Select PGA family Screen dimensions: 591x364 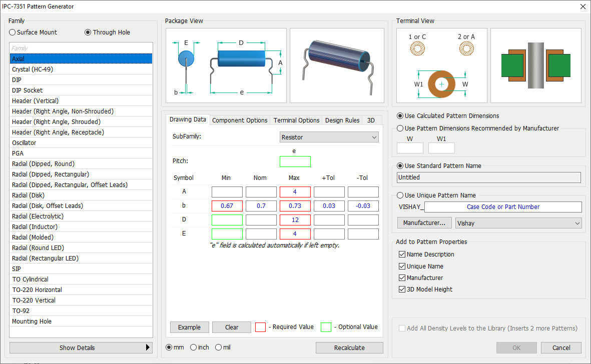(81, 153)
